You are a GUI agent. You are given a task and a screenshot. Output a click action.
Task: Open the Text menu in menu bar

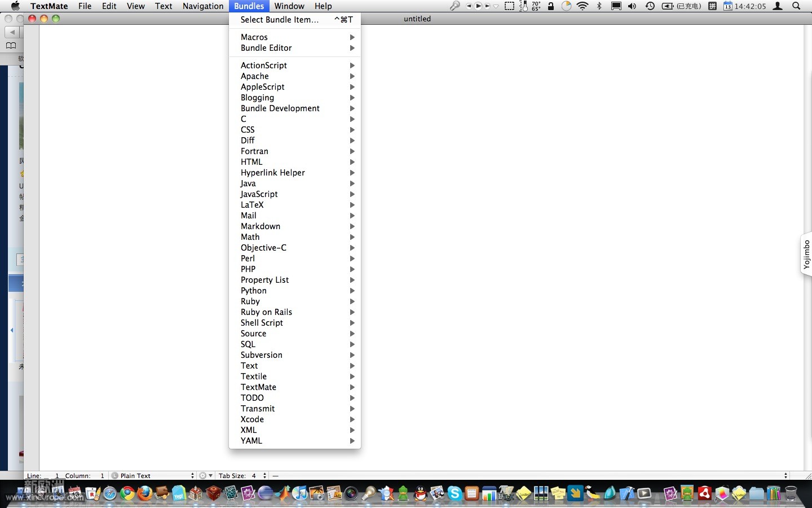tap(164, 6)
